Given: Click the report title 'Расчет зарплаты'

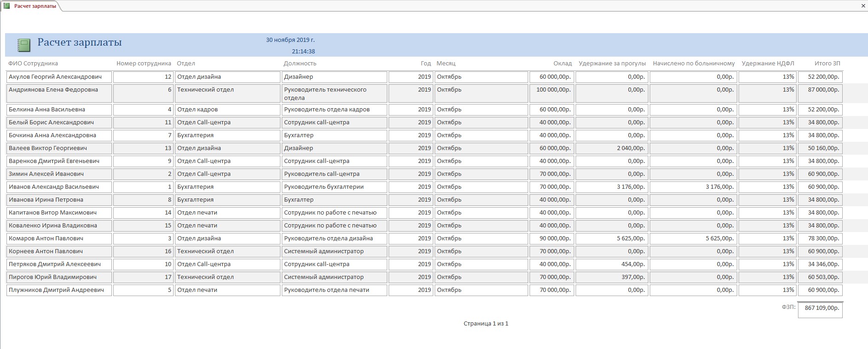Looking at the screenshot, I should tap(79, 42).
